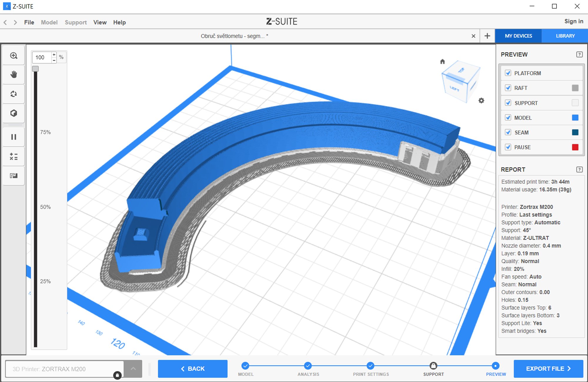Image resolution: width=588 pixels, height=382 pixels.
Task: Click the printer lock icon
Action: 117,375
